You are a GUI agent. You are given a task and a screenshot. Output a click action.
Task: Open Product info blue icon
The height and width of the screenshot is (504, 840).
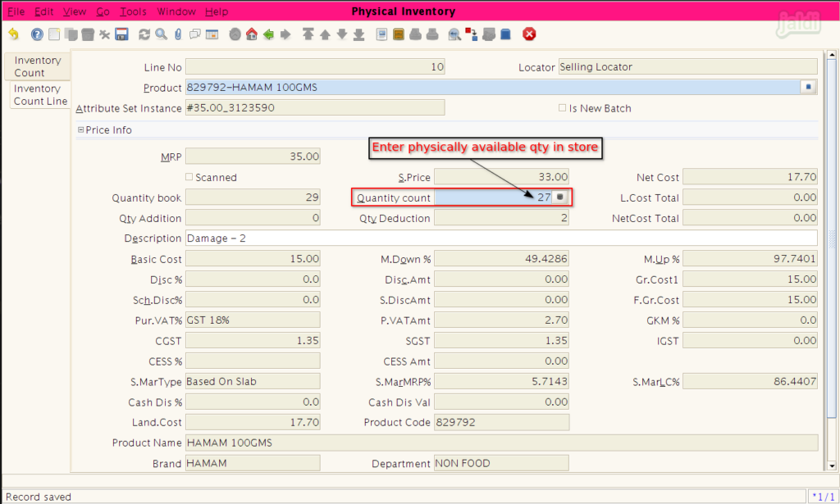pos(505,34)
